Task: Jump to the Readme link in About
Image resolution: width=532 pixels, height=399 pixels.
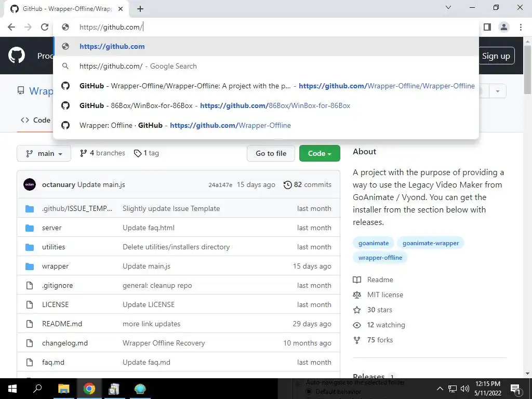Action: (373, 280)
